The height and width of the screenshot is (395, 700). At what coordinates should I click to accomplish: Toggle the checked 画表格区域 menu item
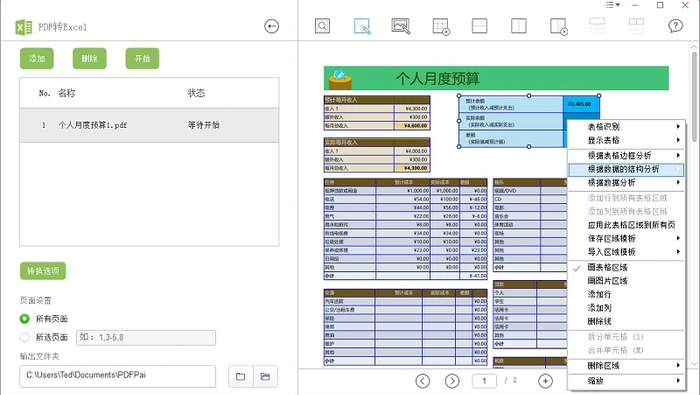coord(626,267)
